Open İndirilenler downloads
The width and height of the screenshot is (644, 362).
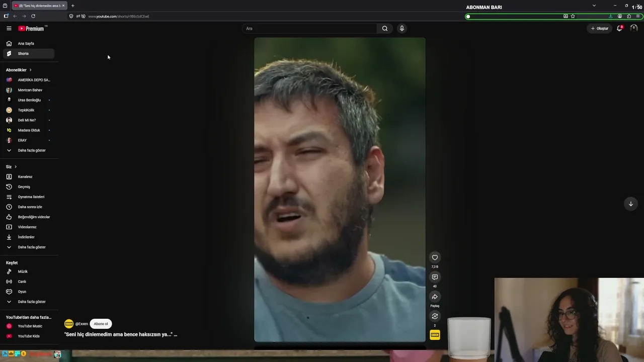coord(28,237)
